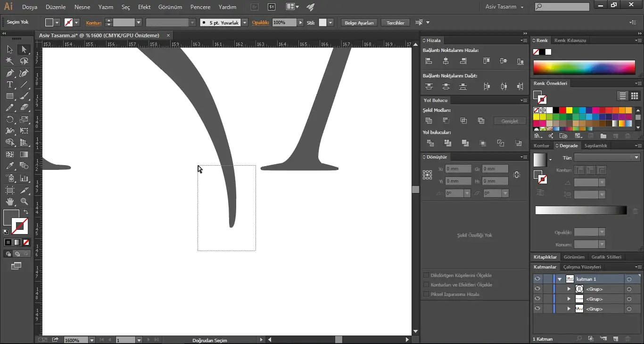Select the Type tool

point(10,85)
